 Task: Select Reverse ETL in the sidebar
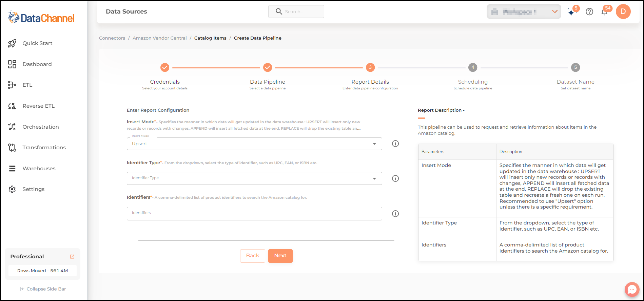coord(38,106)
